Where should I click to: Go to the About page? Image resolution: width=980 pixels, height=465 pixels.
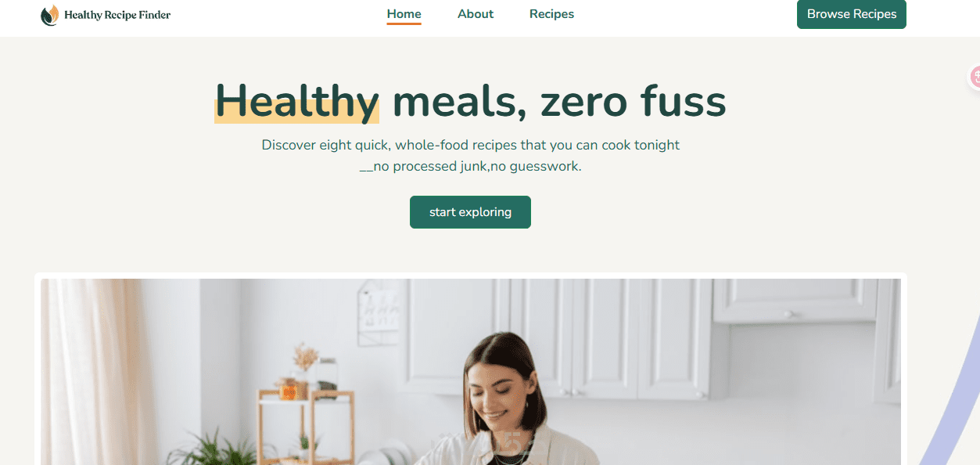click(x=476, y=14)
